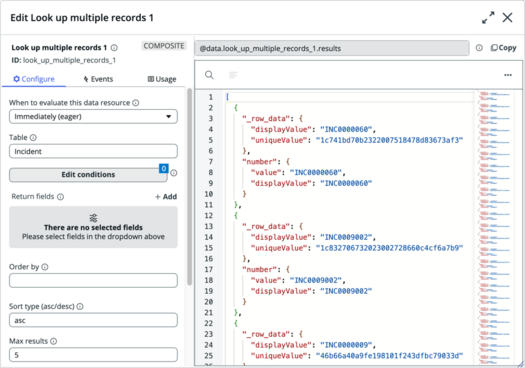The image size is (525, 368).
Task: Show info icon next to Max results
Action: point(54,341)
